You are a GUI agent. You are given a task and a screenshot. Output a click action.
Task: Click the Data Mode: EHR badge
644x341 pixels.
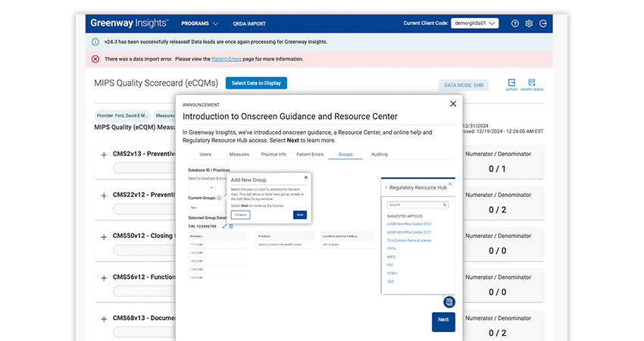point(463,86)
